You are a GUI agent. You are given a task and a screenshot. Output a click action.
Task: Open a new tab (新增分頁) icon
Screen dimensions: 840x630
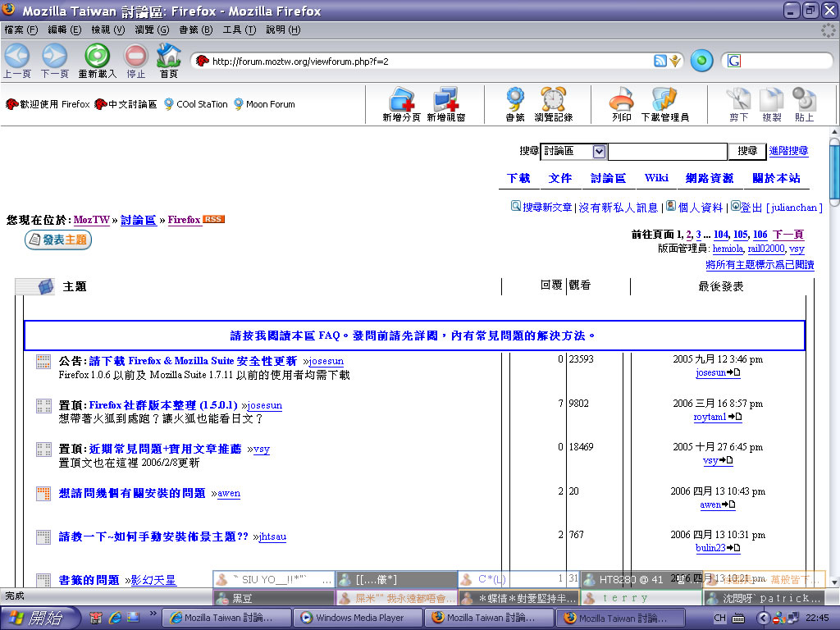tap(401, 100)
